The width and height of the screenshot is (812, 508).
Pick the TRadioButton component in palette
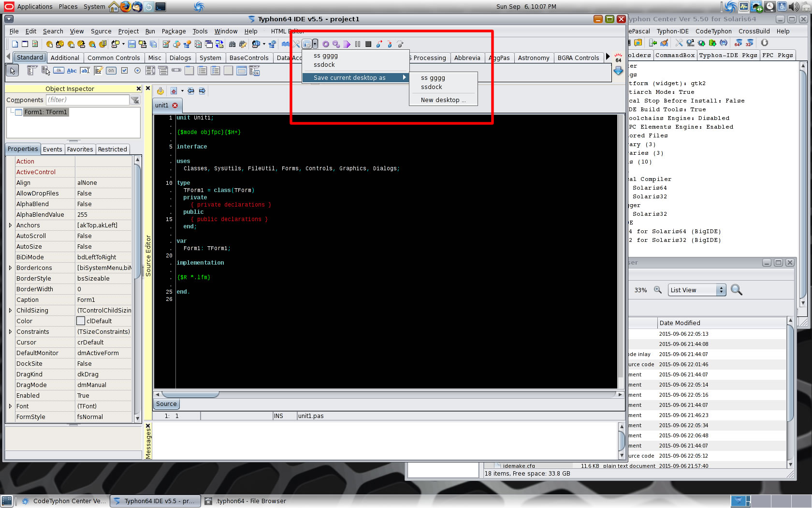tap(137, 71)
